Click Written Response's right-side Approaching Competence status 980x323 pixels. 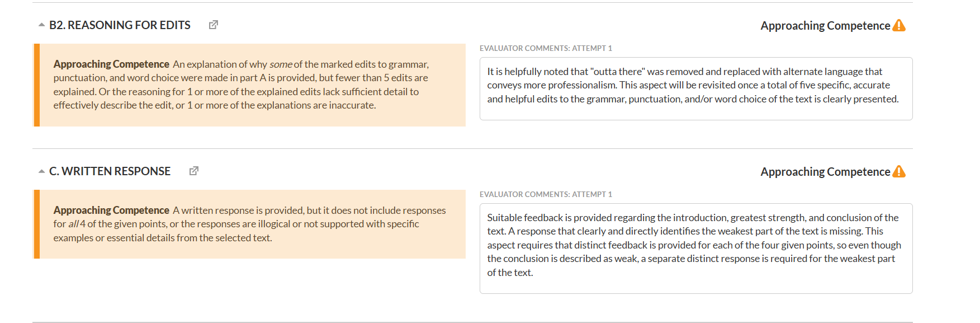tap(825, 172)
